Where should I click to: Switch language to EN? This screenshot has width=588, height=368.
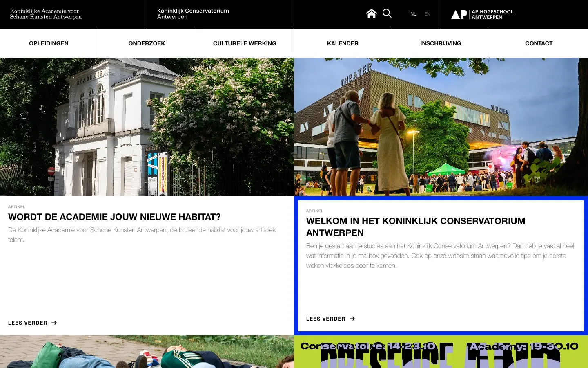pos(428,14)
